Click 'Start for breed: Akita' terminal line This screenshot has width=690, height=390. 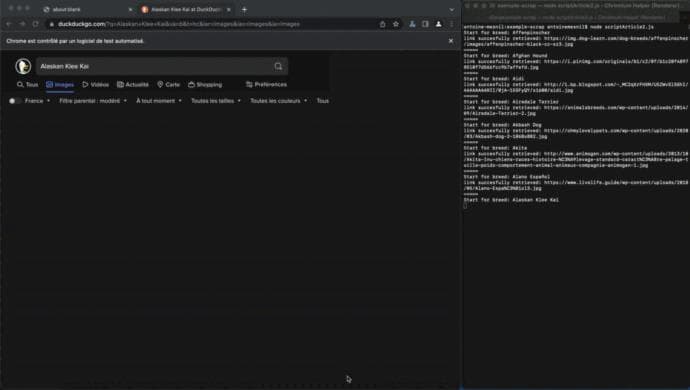[495, 148]
